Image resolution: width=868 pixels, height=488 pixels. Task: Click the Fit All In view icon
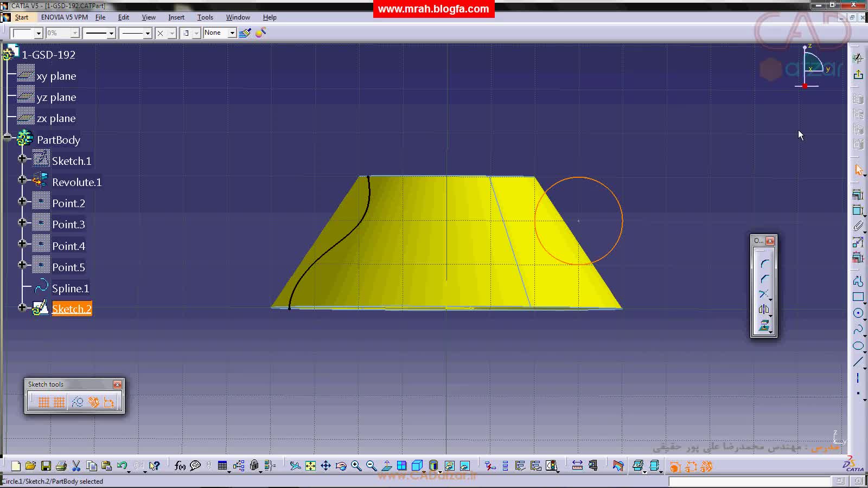point(310,466)
